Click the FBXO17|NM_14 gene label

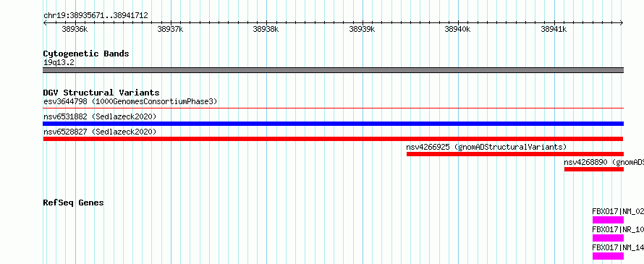click(x=618, y=247)
